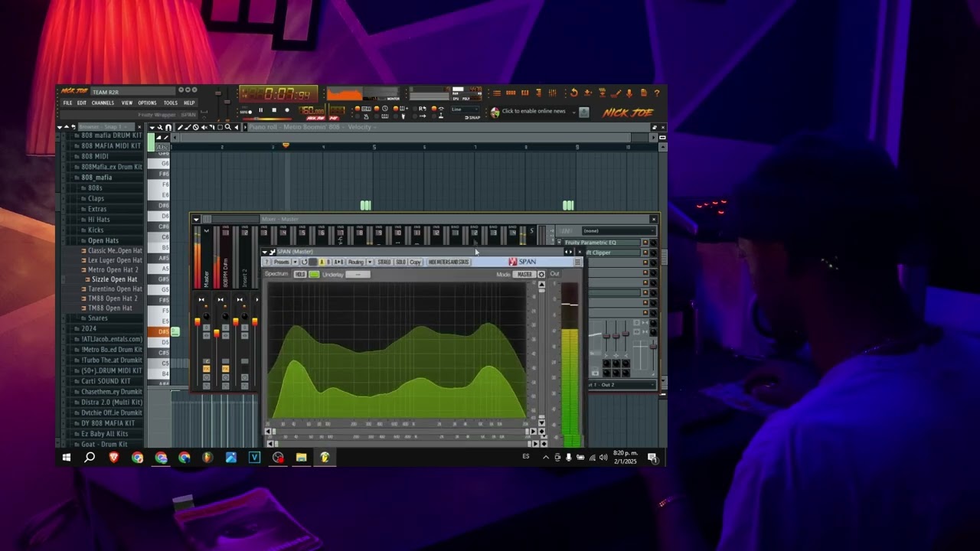Image resolution: width=980 pixels, height=551 pixels.
Task: Open the Presets dropdown arrow in SPAN
Action: pos(295,262)
